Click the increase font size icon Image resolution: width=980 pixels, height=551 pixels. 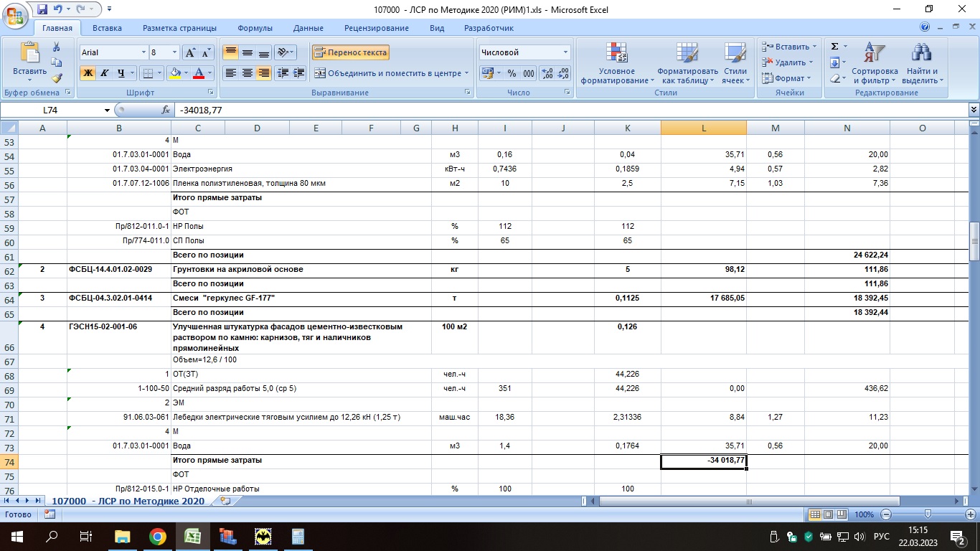tap(190, 52)
